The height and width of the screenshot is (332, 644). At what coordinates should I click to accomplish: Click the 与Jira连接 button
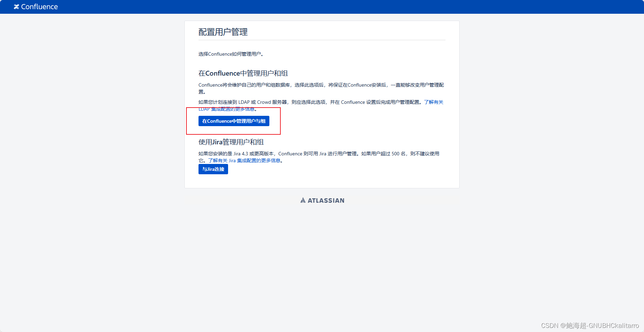click(x=213, y=169)
